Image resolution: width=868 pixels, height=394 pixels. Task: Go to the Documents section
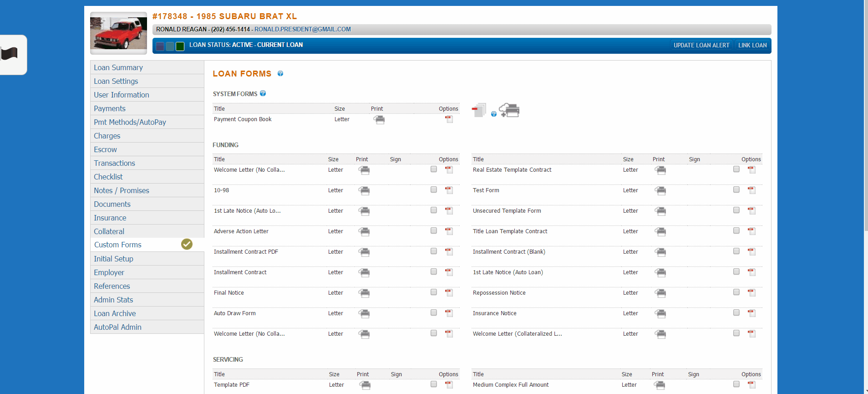coord(147,204)
